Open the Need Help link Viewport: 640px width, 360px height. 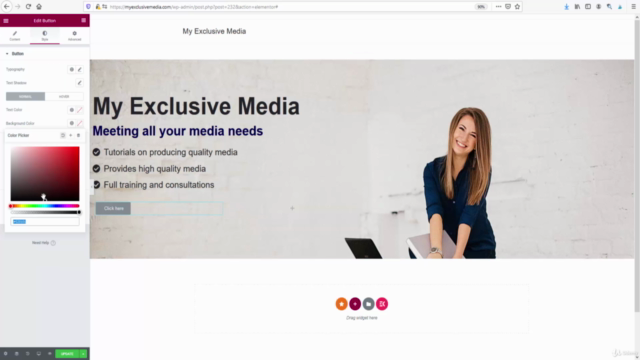[44, 243]
